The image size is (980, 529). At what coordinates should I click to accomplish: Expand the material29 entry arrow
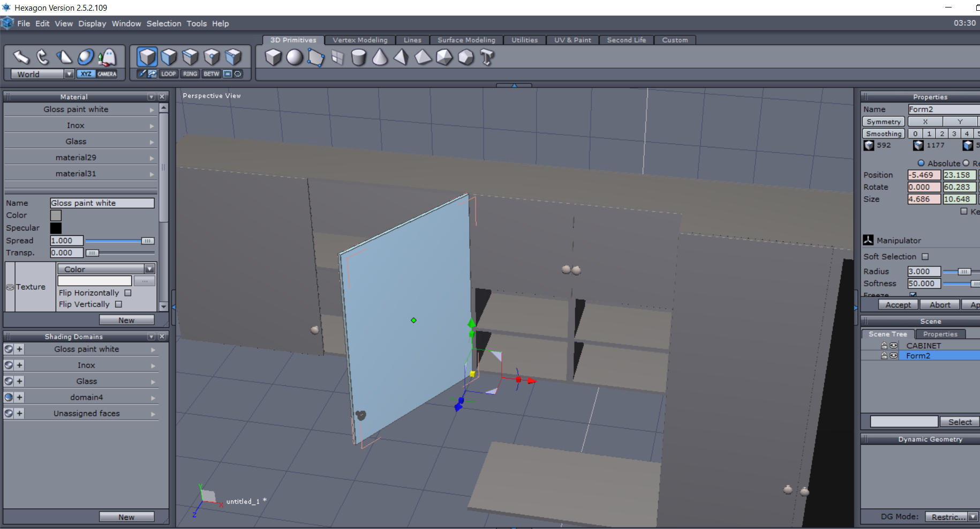pos(152,158)
